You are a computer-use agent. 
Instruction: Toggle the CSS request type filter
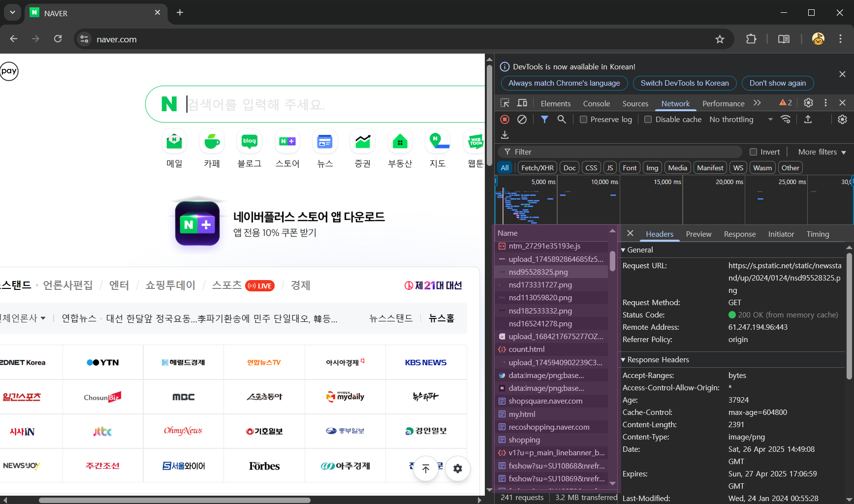(x=591, y=168)
